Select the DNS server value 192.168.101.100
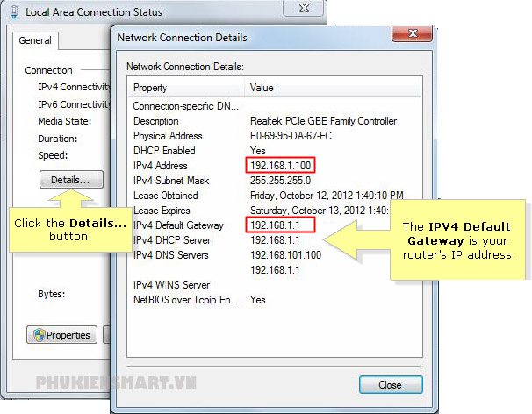 (x=285, y=255)
